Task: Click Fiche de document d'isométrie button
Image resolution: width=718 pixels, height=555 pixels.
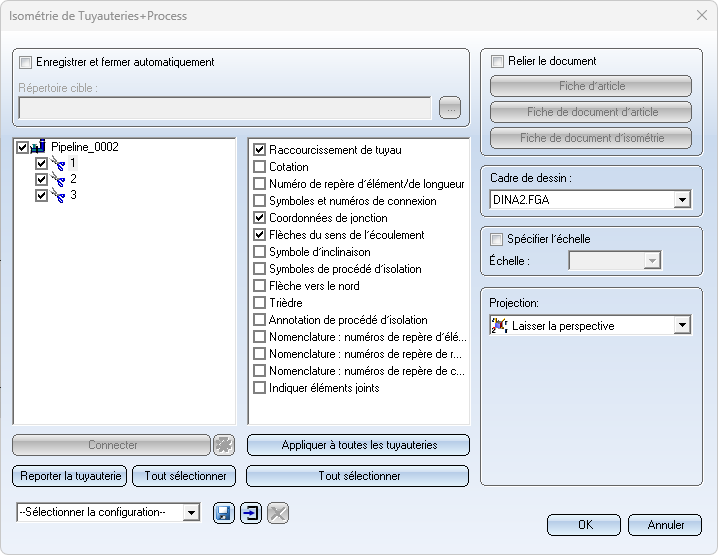Action: click(x=591, y=138)
